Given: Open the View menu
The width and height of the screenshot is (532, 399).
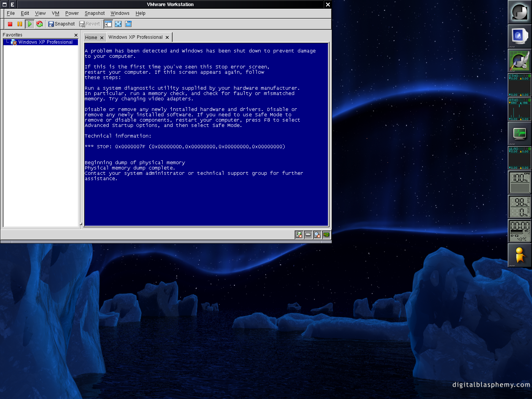Looking at the screenshot, I should [40, 13].
